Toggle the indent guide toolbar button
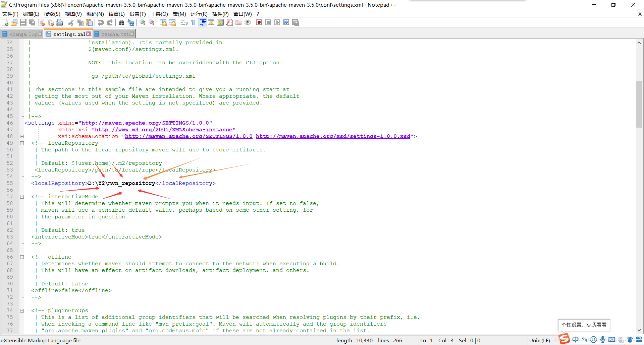Viewport: 644px width, 345px height. 202,22
